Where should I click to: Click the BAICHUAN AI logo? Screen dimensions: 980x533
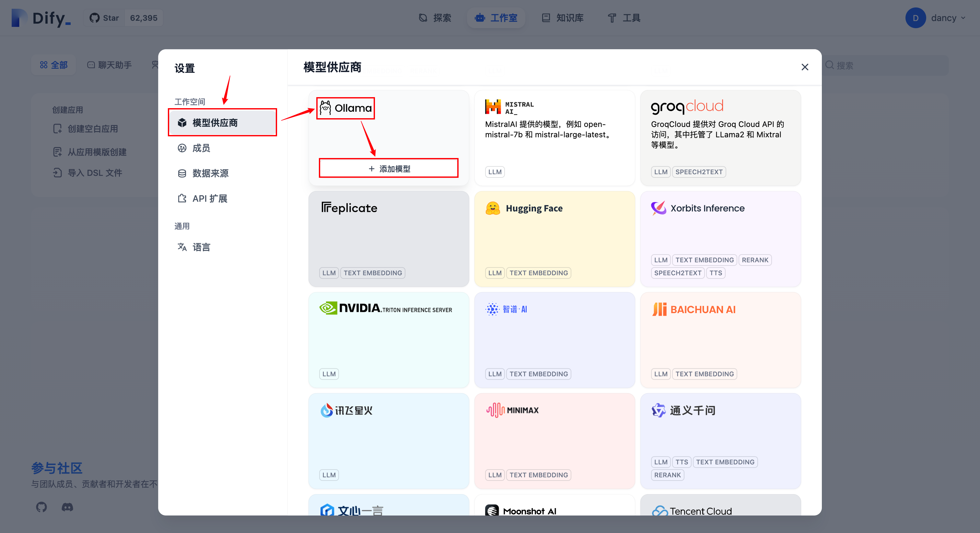point(694,310)
